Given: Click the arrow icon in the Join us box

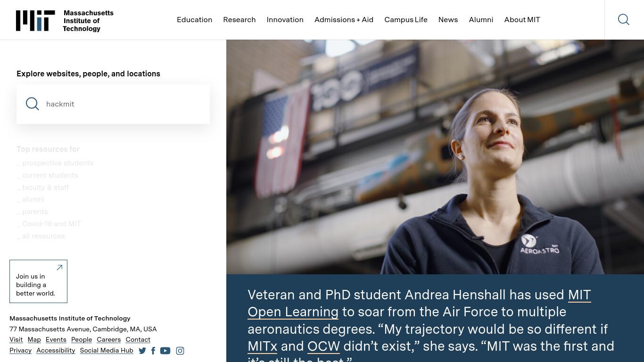Looking at the screenshot, I should click(x=59, y=267).
